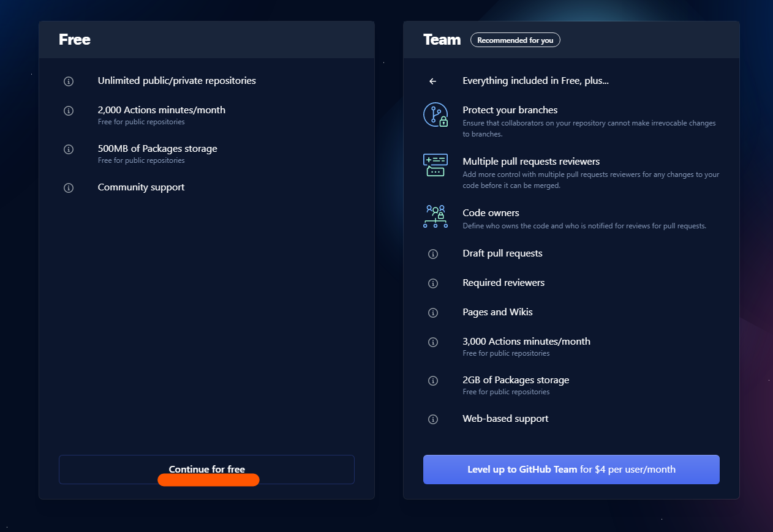Click info icon next to 2,000 Actions minutes/month
The image size is (773, 532).
click(69, 111)
